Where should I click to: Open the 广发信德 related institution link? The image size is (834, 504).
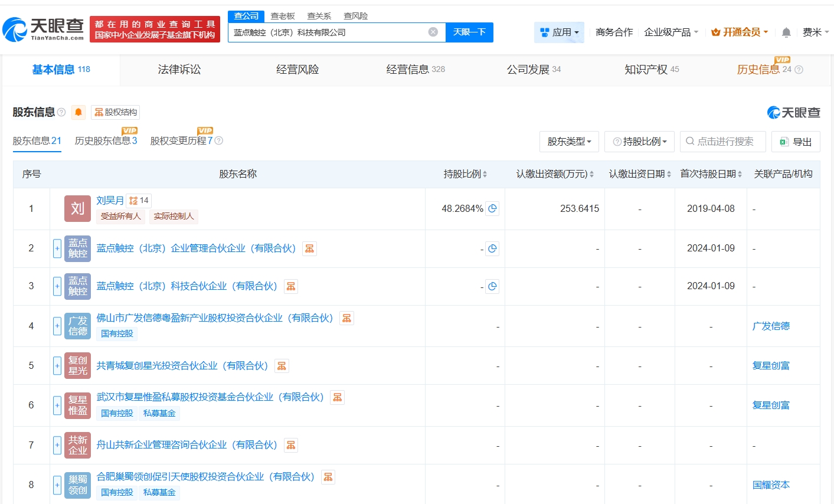pos(771,326)
